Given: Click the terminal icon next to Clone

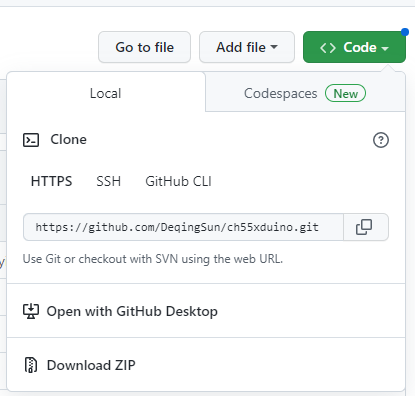Looking at the screenshot, I should tap(31, 140).
